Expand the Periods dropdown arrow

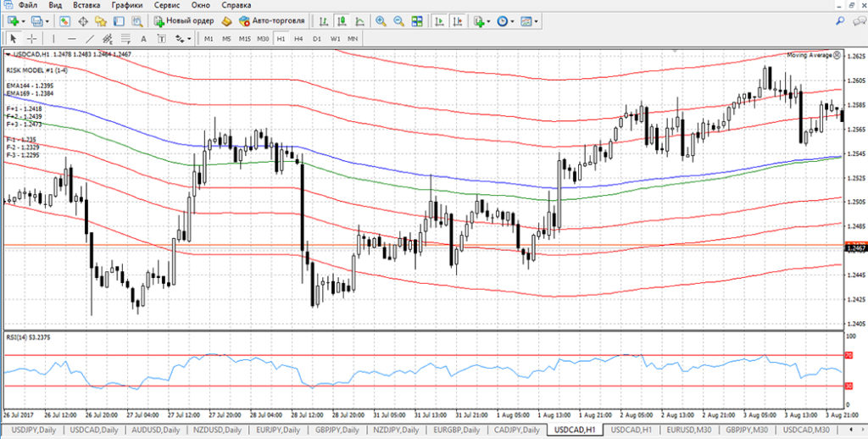coord(513,21)
